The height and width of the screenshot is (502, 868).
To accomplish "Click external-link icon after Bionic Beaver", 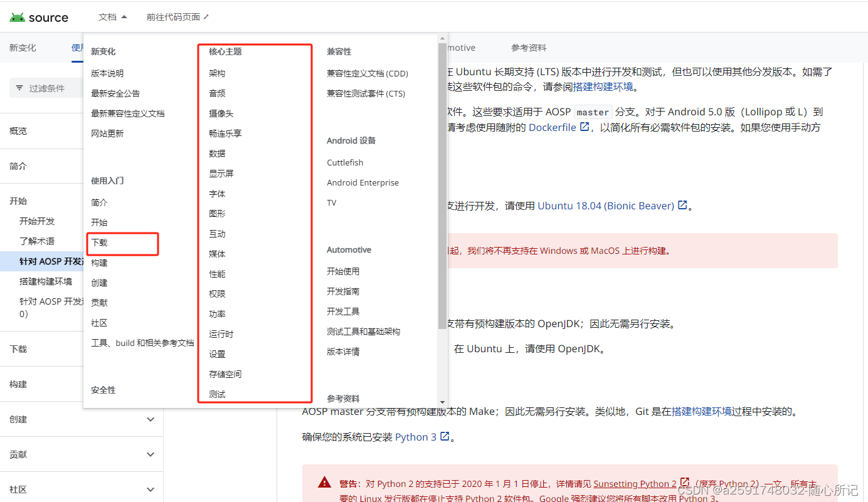I will point(683,205).
